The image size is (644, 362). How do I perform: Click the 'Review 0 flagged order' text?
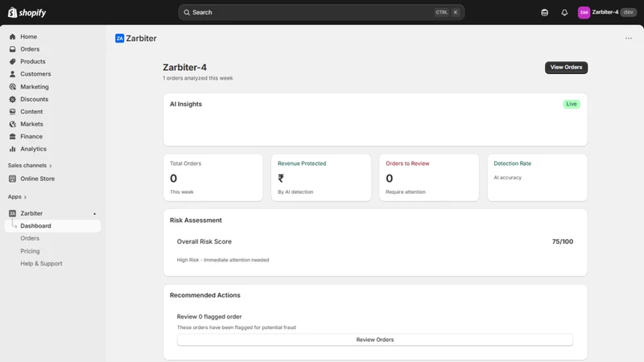pos(209,317)
